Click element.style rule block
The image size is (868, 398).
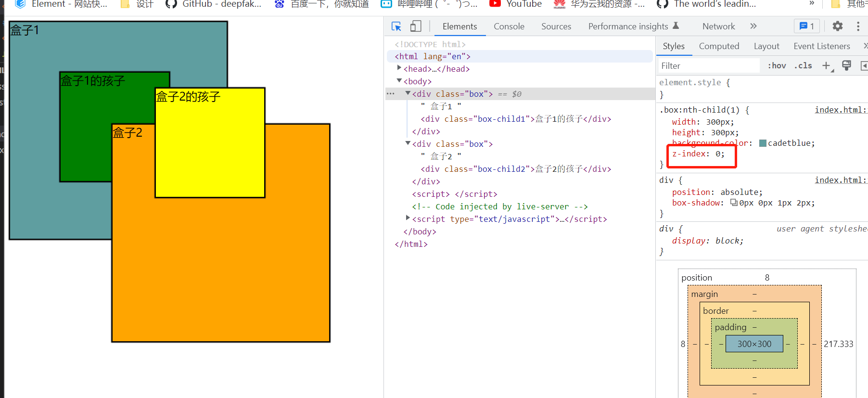coord(762,89)
